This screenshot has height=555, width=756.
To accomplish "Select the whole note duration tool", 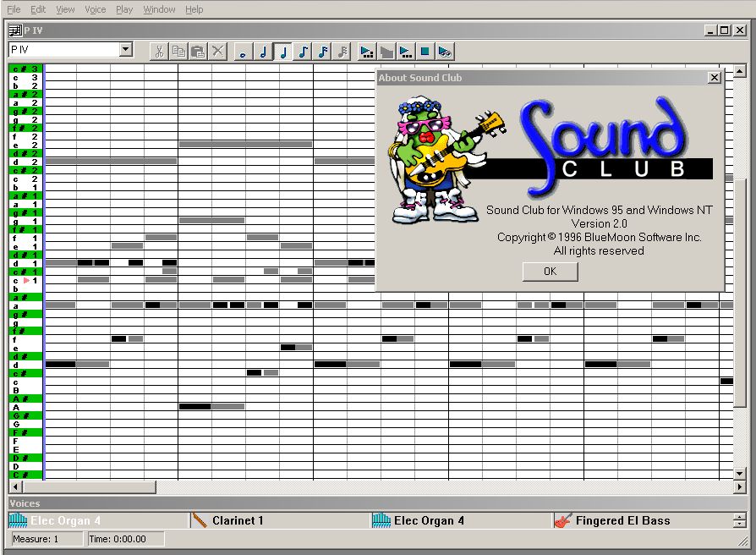I will pyautogui.click(x=244, y=52).
